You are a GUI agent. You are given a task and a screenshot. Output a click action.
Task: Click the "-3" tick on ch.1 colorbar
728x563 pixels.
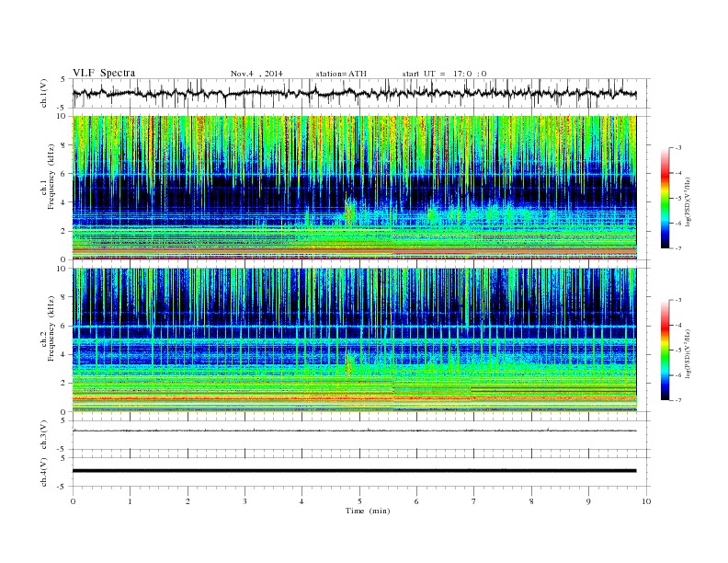click(677, 148)
